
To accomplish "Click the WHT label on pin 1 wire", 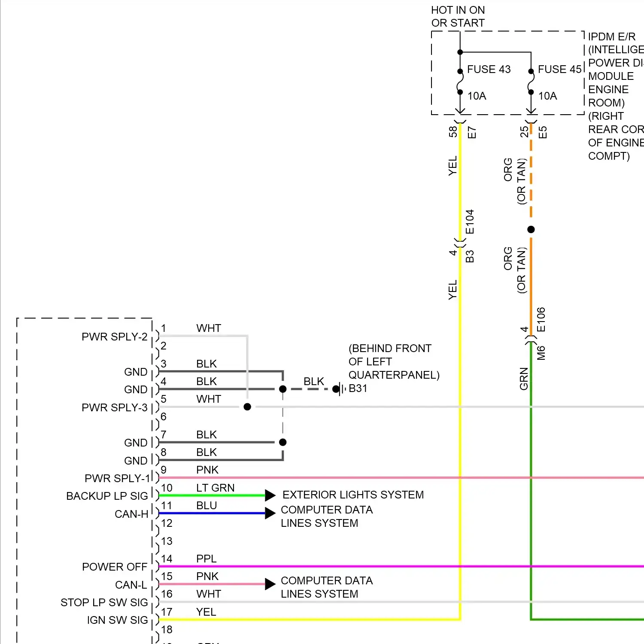I will pos(209,328).
